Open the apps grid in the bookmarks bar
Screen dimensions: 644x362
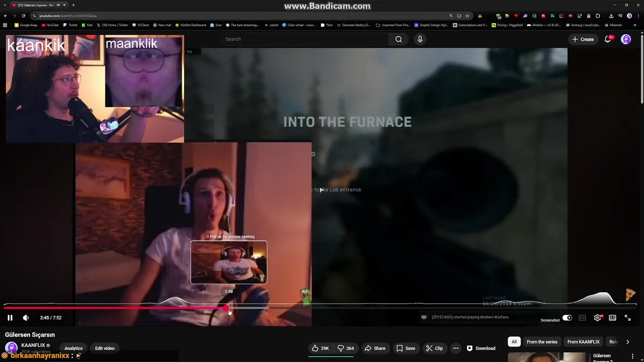(x=5, y=25)
